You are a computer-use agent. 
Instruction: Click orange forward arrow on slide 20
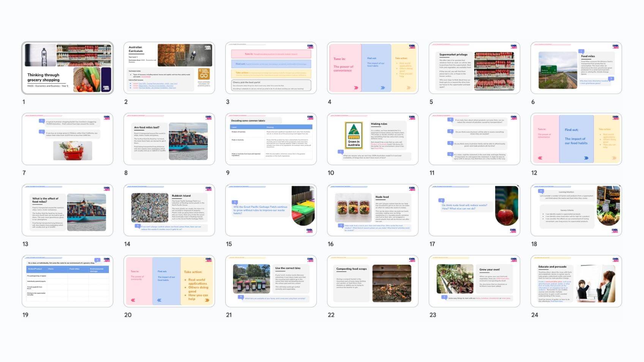click(x=207, y=300)
